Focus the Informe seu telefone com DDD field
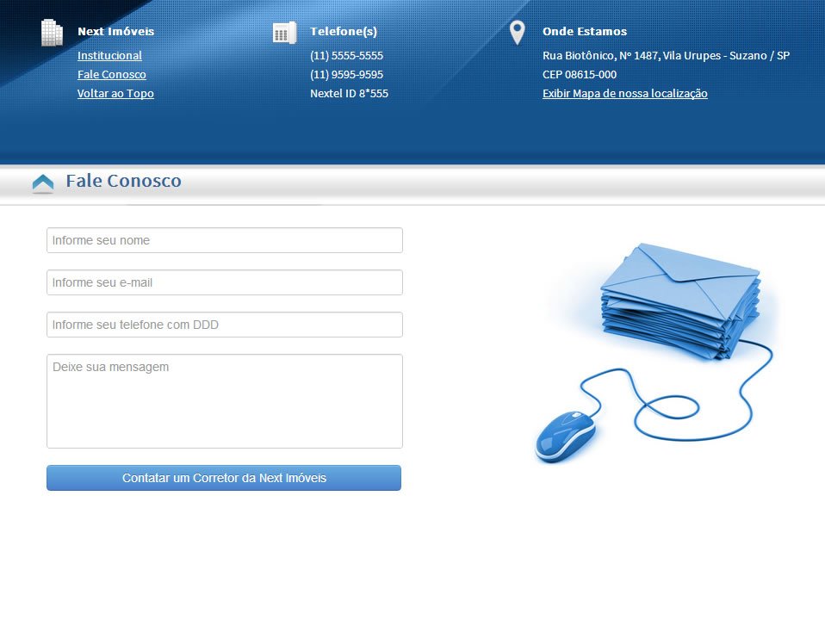Viewport: 825px width, 644px height. tap(225, 325)
